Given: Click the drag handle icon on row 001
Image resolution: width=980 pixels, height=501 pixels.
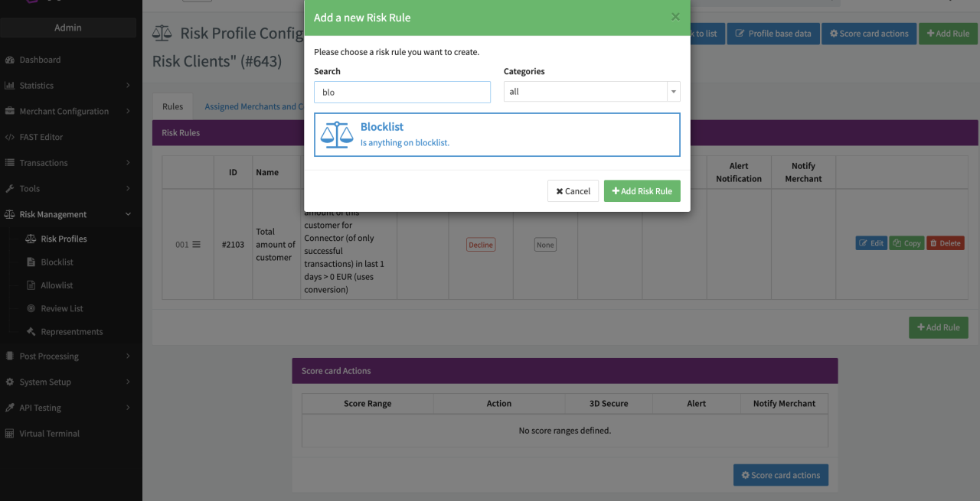Looking at the screenshot, I should (x=196, y=245).
